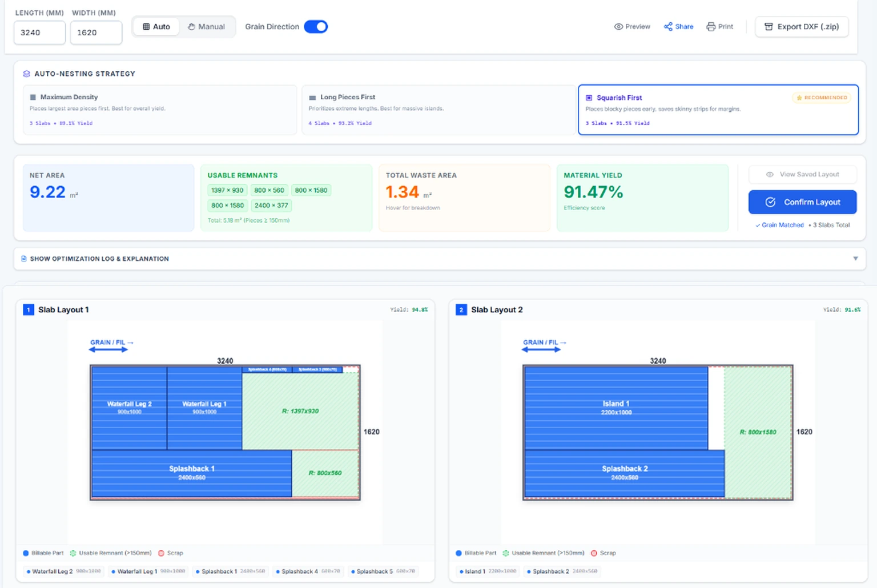Select Splashback 1 piece in Slab 1
This screenshot has height=588, width=877.
tap(192, 473)
